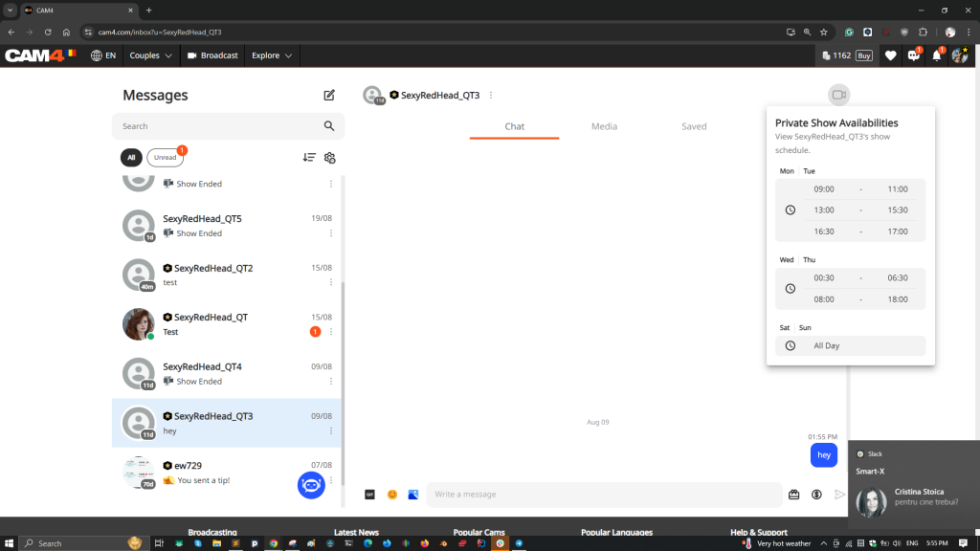
Task: Open the notifications bell icon
Action: [x=937, y=55]
